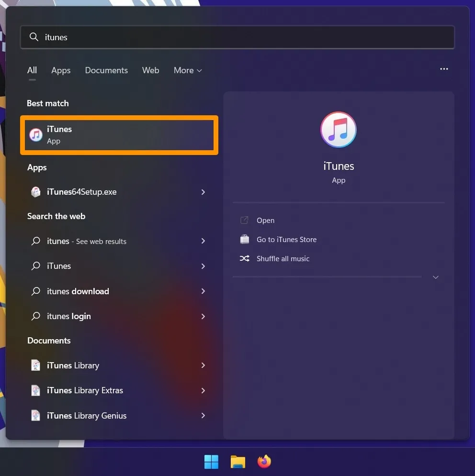475x476 pixels.
Task: Click the search input field containing 'itunes'
Action: [x=237, y=37]
